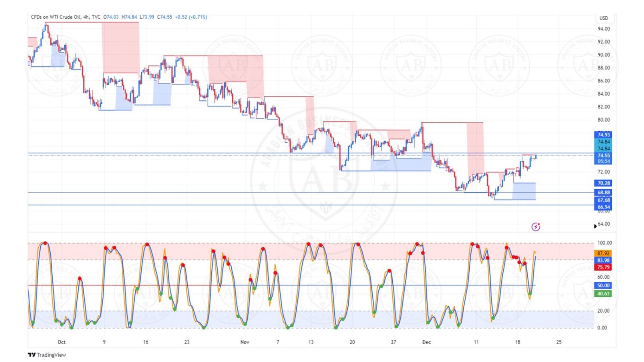Click the 86.00 price axis label
The height and width of the screenshot is (362, 644).
(x=604, y=81)
